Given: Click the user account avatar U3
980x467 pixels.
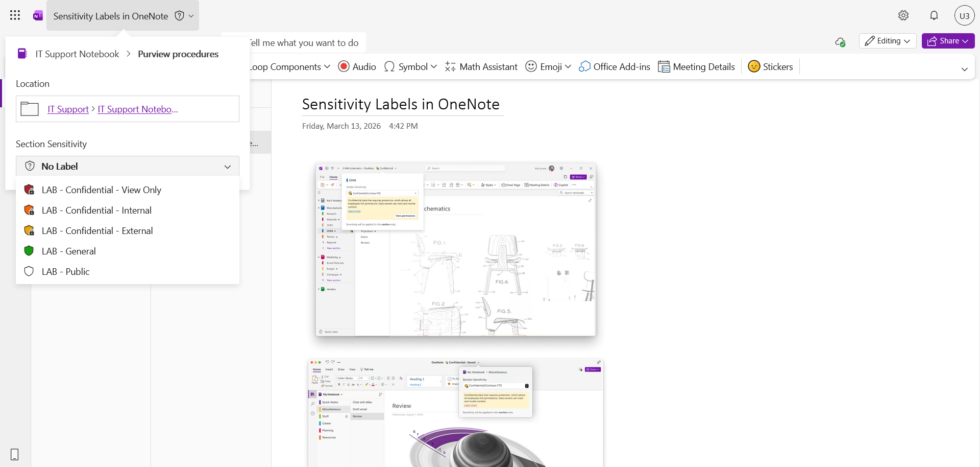Looking at the screenshot, I should point(964,15).
